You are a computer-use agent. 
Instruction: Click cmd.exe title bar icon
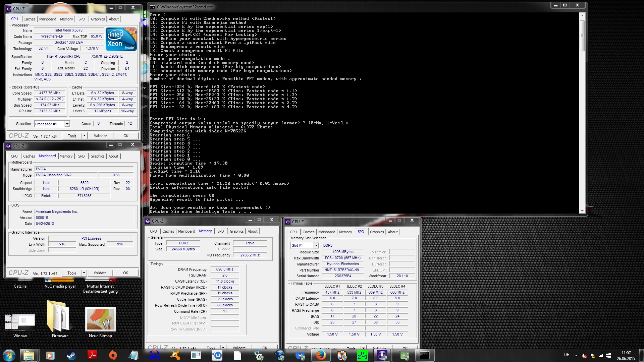click(x=153, y=7)
